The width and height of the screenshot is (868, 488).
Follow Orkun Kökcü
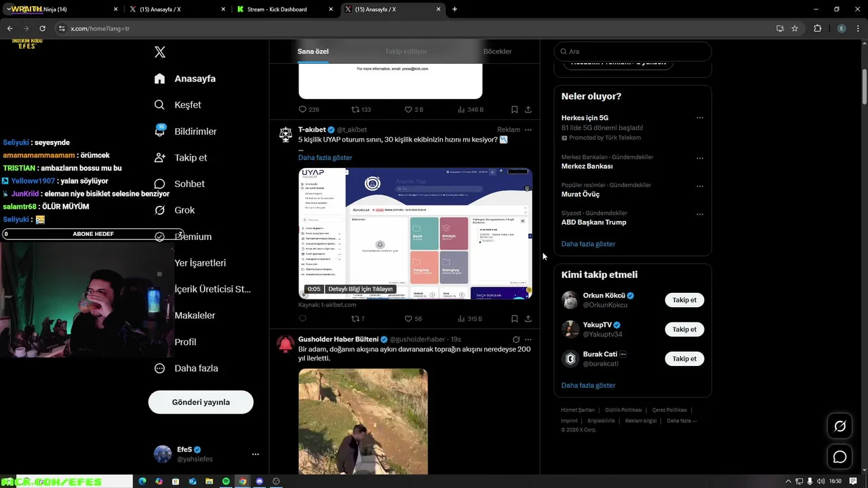tap(684, 300)
